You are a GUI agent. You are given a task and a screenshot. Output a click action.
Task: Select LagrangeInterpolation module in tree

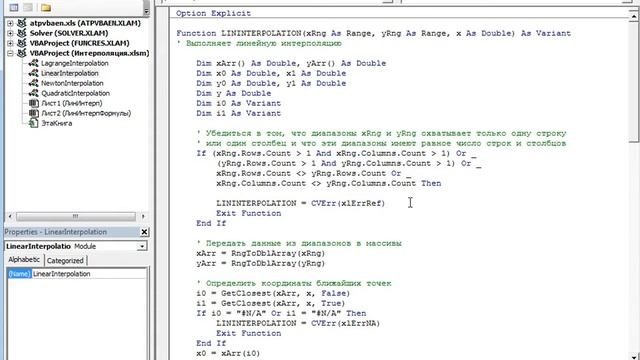pyautogui.click(x=75, y=63)
